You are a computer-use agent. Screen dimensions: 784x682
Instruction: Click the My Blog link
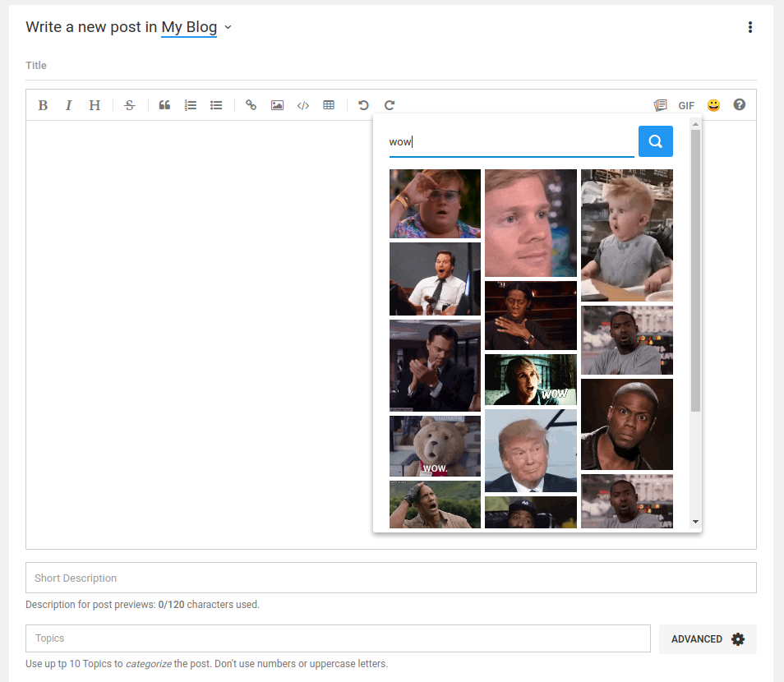coord(189,27)
